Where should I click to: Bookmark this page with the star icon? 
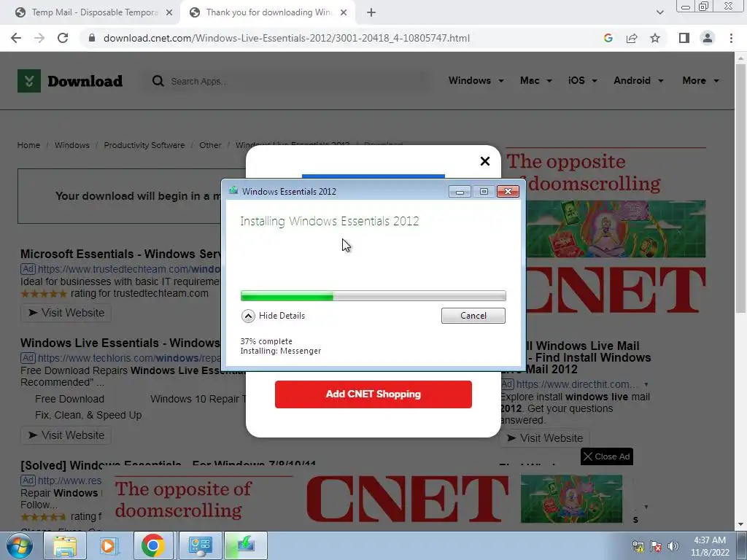click(655, 38)
